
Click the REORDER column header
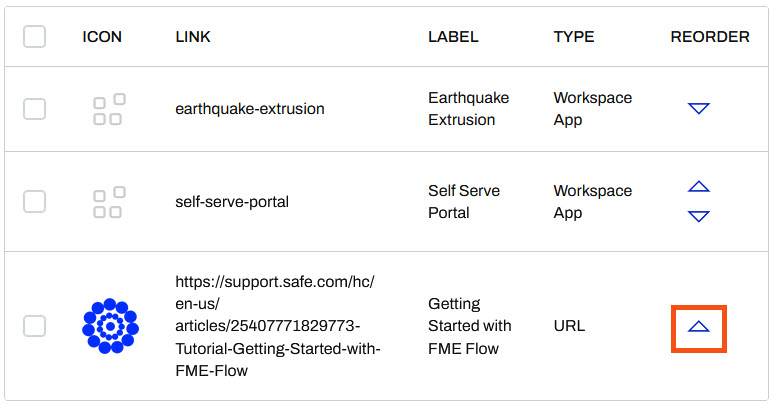[709, 37]
